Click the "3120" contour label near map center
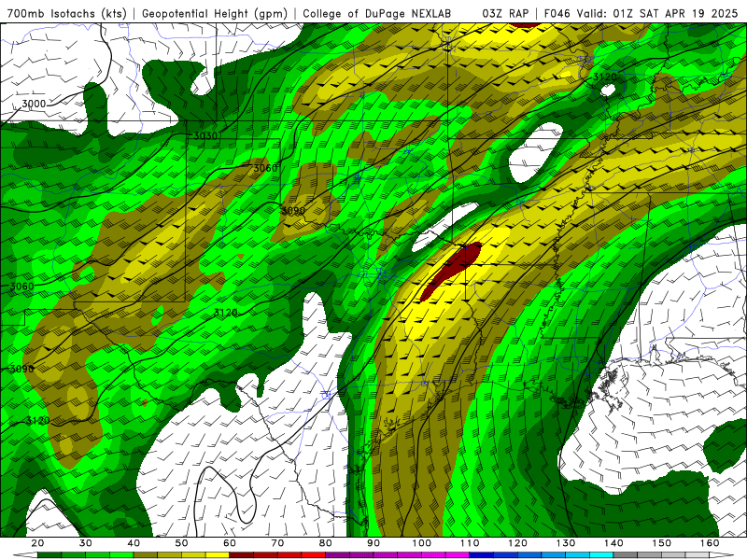Image resolution: width=747 pixels, height=560 pixels. click(225, 313)
